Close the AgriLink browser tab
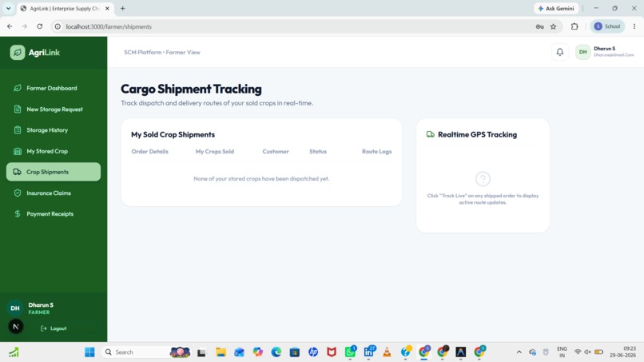This screenshot has height=362, width=644. 107,8
